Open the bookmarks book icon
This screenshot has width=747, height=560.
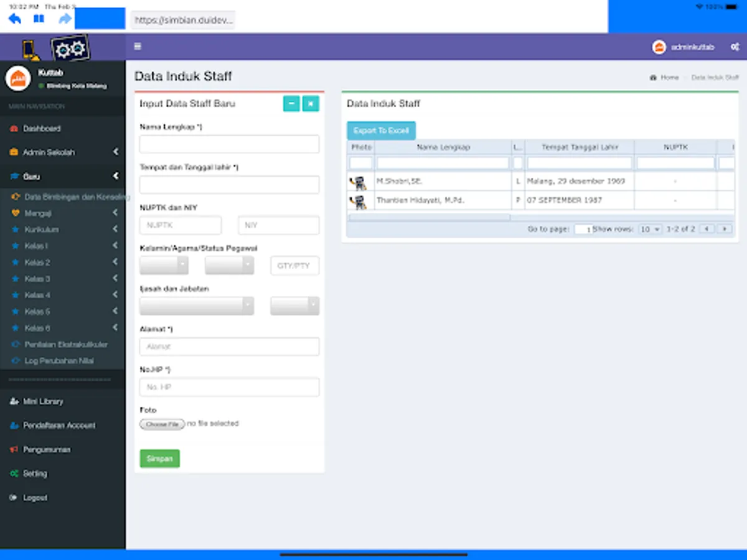click(39, 19)
